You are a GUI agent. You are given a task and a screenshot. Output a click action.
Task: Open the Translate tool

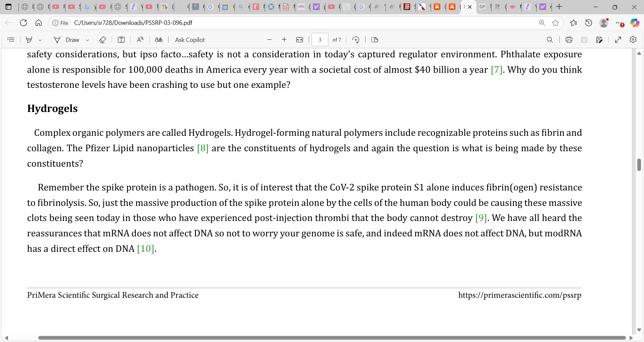(x=159, y=40)
